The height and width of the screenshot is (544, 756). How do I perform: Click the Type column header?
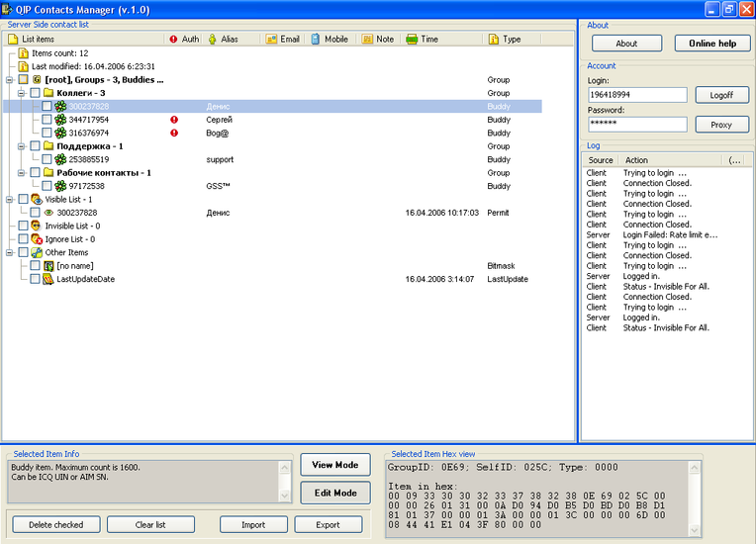[511, 39]
